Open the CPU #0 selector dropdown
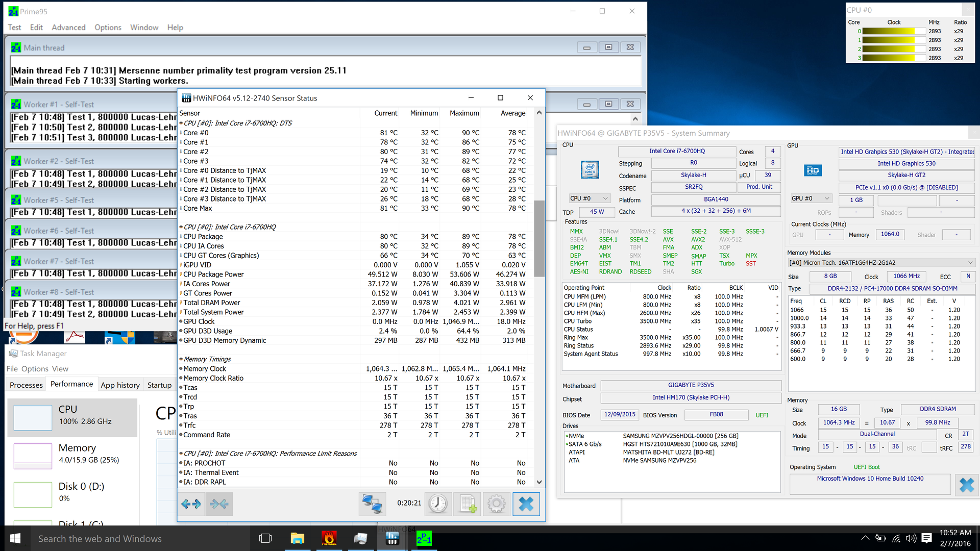This screenshot has width=980, height=551. (x=589, y=198)
